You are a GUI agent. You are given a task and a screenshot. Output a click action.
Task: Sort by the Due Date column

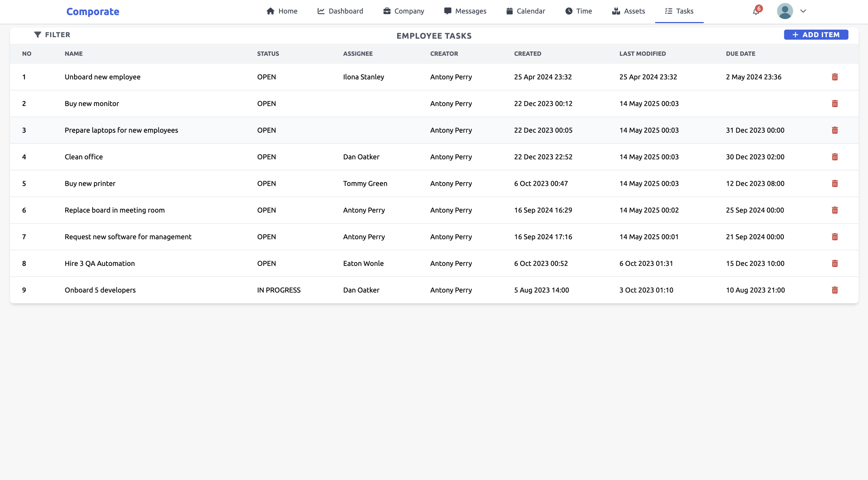pyautogui.click(x=740, y=53)
